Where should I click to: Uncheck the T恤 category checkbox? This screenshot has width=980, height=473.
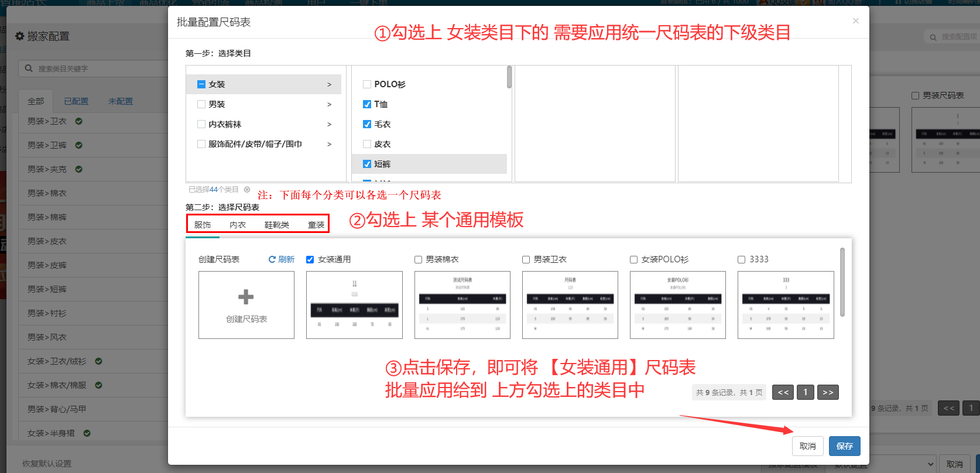pyautogui.click(x=367, y=104)
